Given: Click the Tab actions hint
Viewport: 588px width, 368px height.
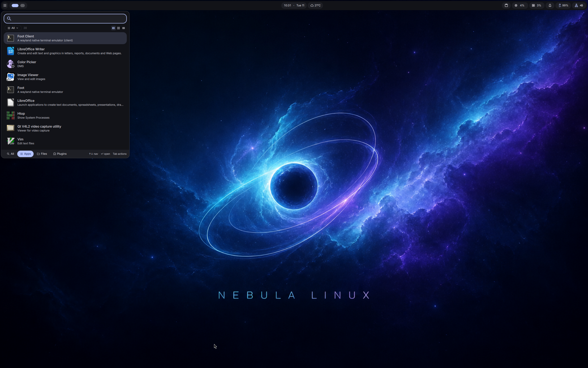Looking at the screenshot, I should (x=119, y=154).
